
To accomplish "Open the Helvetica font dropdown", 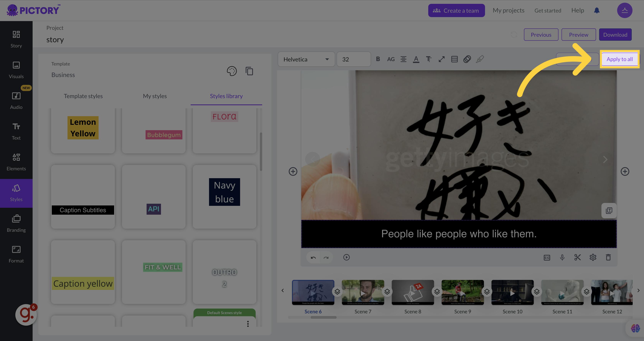I will coord(306,59).
